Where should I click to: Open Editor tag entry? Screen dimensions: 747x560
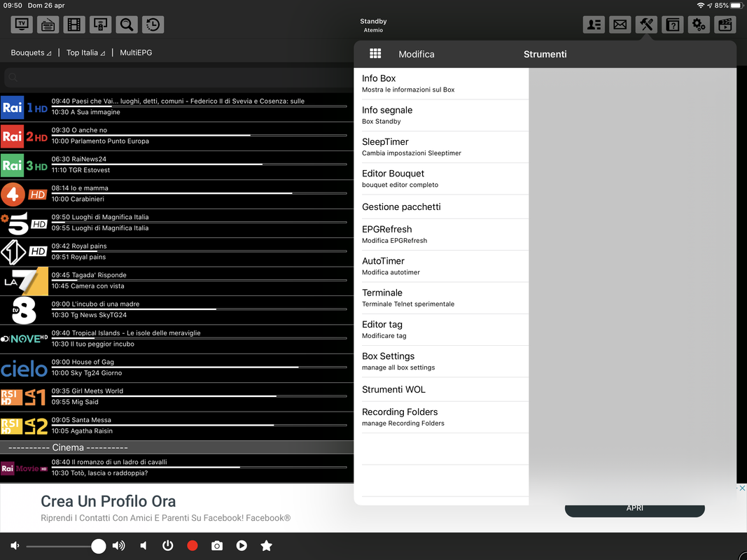441,330
